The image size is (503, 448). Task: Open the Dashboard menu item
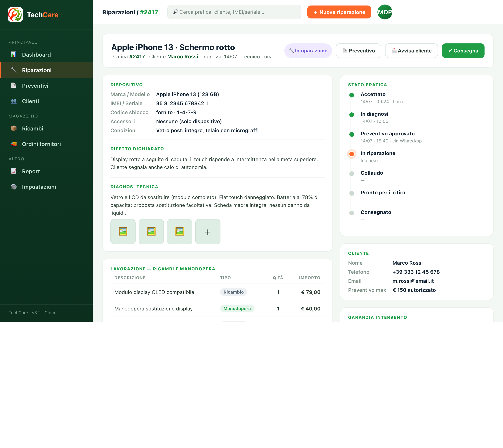[46, 55]
